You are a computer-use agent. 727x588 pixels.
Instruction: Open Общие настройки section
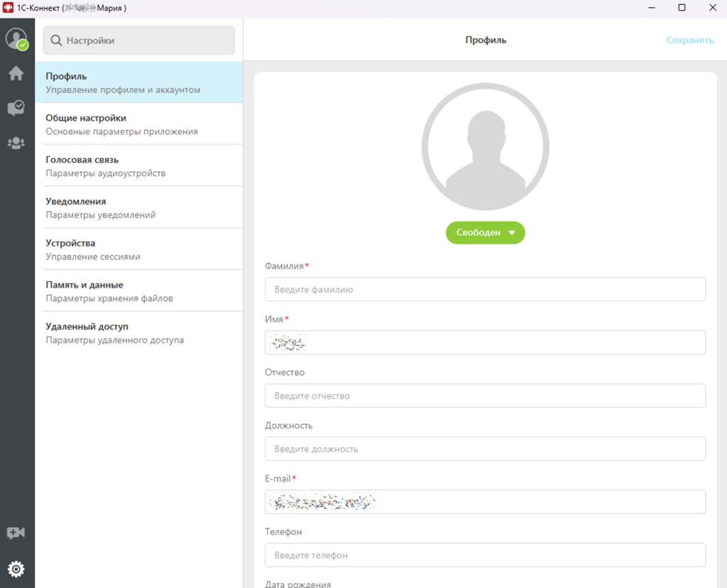click(138, 124)
